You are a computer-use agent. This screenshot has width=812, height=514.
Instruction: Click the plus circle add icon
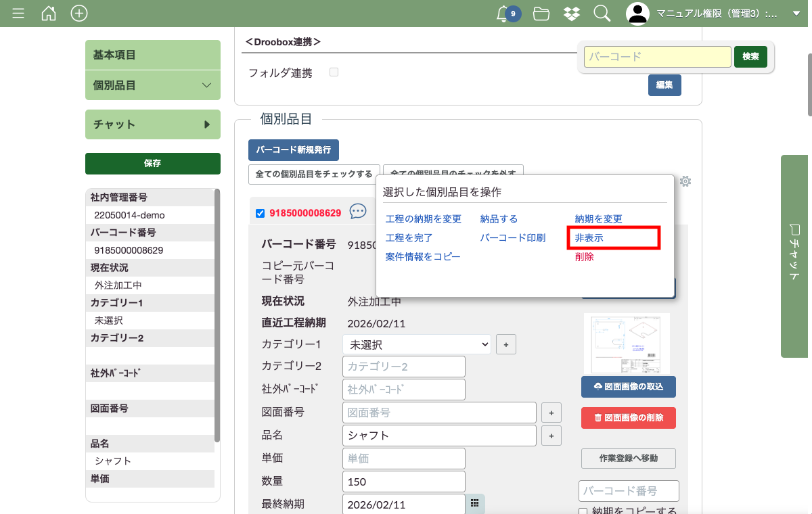[79, 14]
